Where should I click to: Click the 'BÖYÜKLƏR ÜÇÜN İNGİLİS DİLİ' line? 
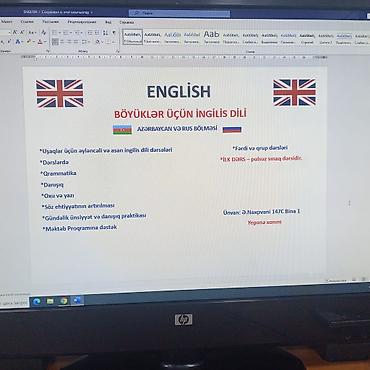coord(180,114)
